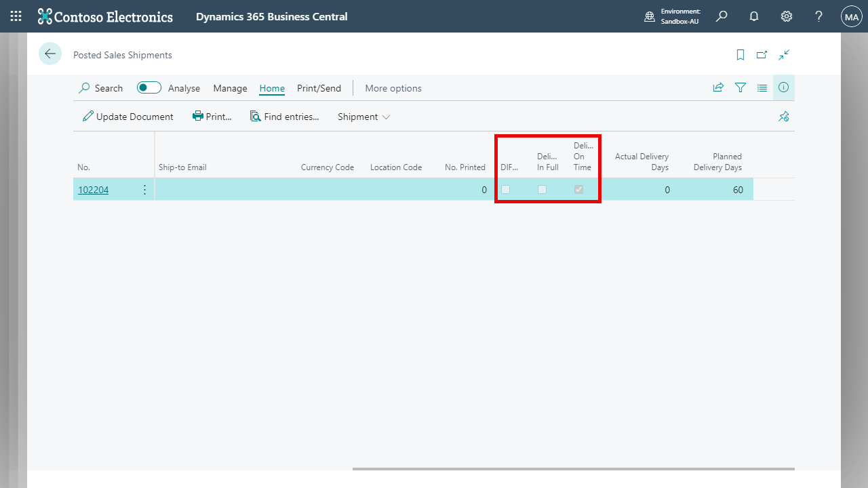Open shipment number 102204 link
The width and height of the screenshot is (868, 488).
[94, 190]
